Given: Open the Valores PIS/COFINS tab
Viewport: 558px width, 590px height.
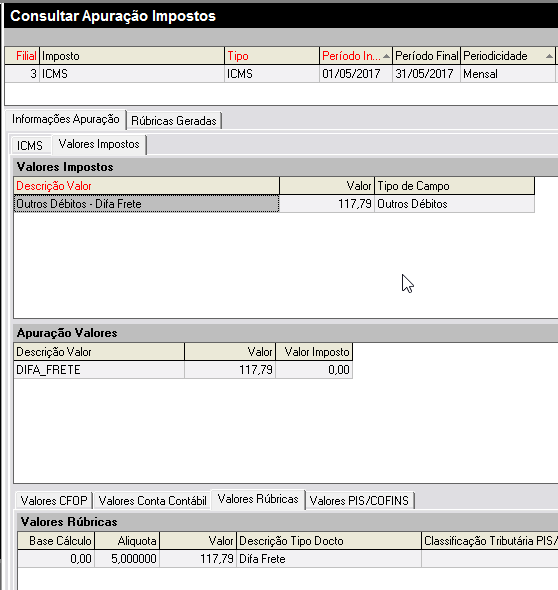Looking at the screenshot, I should pyautogui.click(x=359, y=501).
